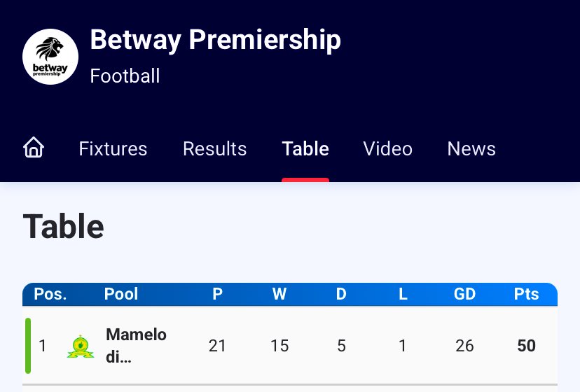The width and height of the screenshot is (580, 392).
Task: Click the D column header
Action: pos(341,294)
